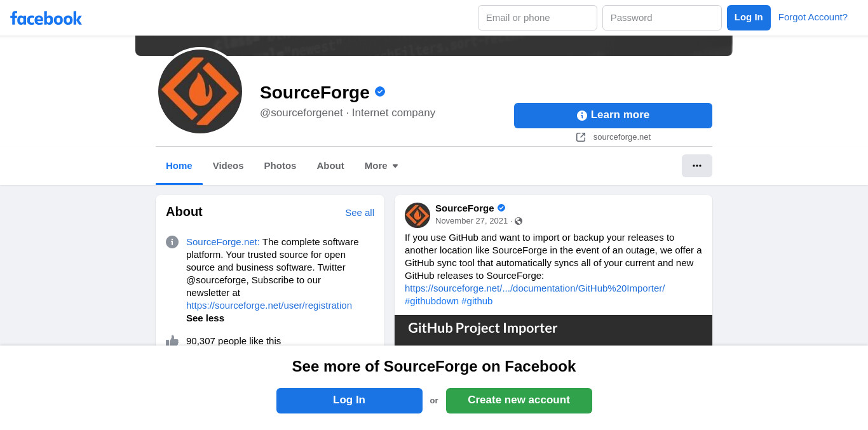868x430 pixels.
Task: Click Create new account button
Action: coord(519,401)
